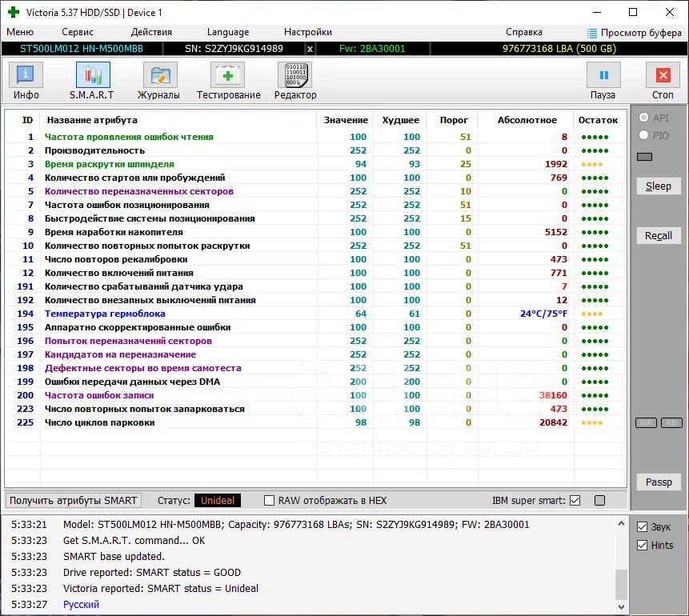Click the Значение column header
This screenshot has width=689, height=616.
[346, 120]
